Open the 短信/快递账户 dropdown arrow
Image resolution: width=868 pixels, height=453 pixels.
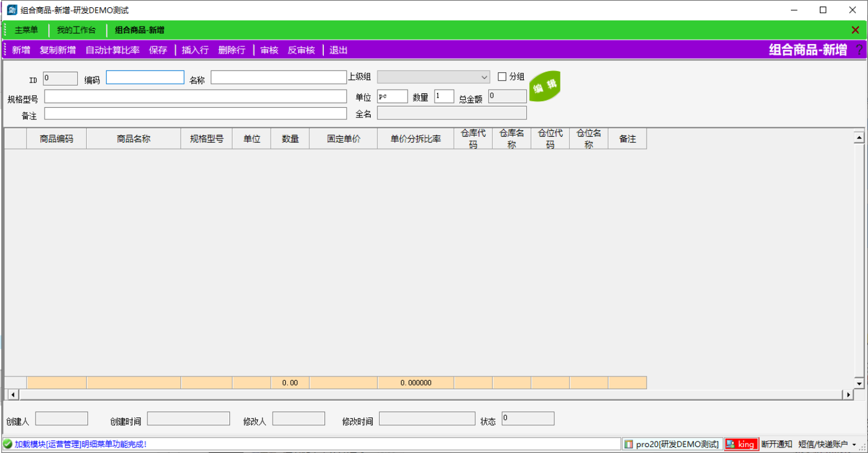coord(854,445)
